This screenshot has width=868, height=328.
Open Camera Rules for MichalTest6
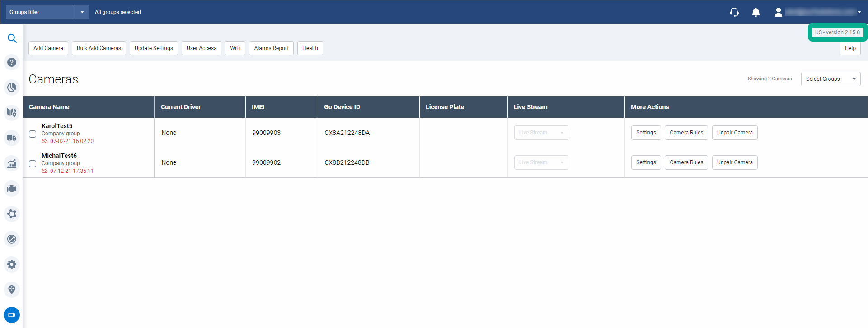(x=686, y=162)
